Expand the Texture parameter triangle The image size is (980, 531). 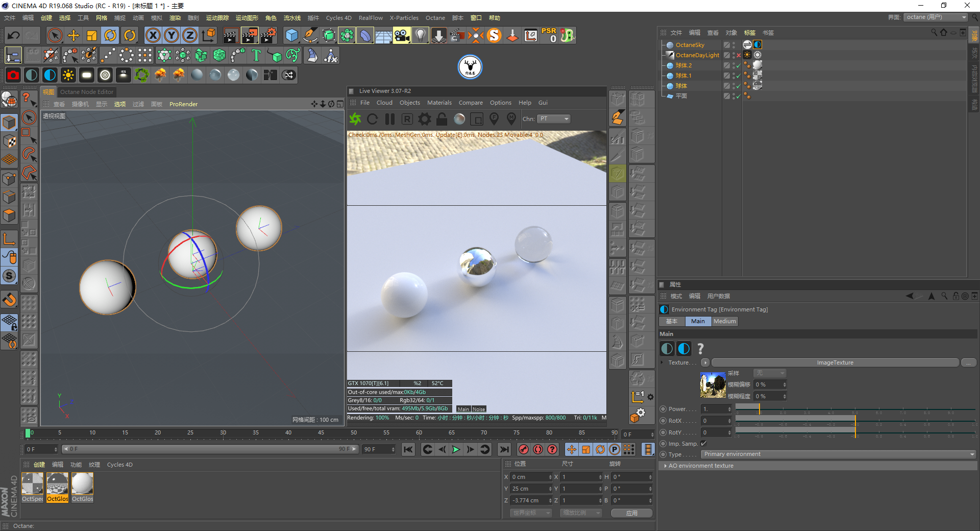[x=662, y=363]
